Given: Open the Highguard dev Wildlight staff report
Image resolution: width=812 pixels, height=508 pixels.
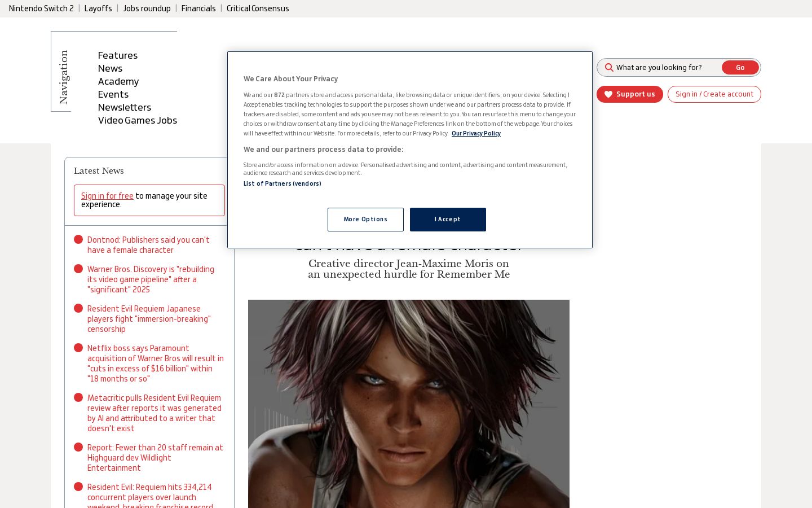Looking at the screenshot, I should click(x=155, y=458).
